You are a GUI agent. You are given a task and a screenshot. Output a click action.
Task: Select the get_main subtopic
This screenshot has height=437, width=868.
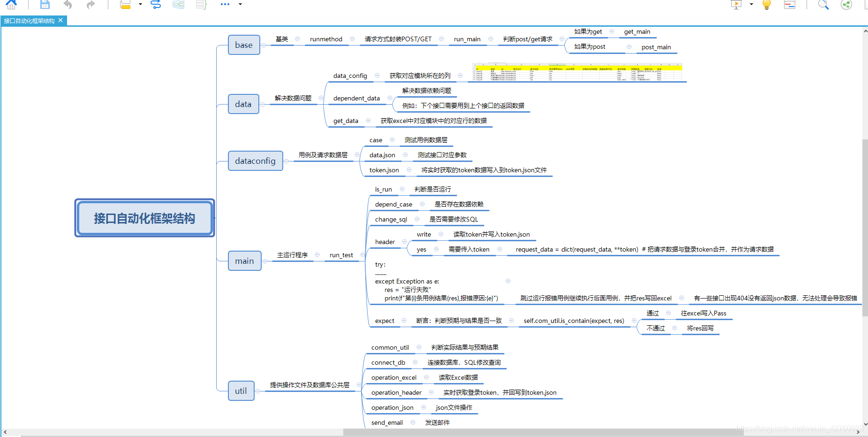coord(637,32)
